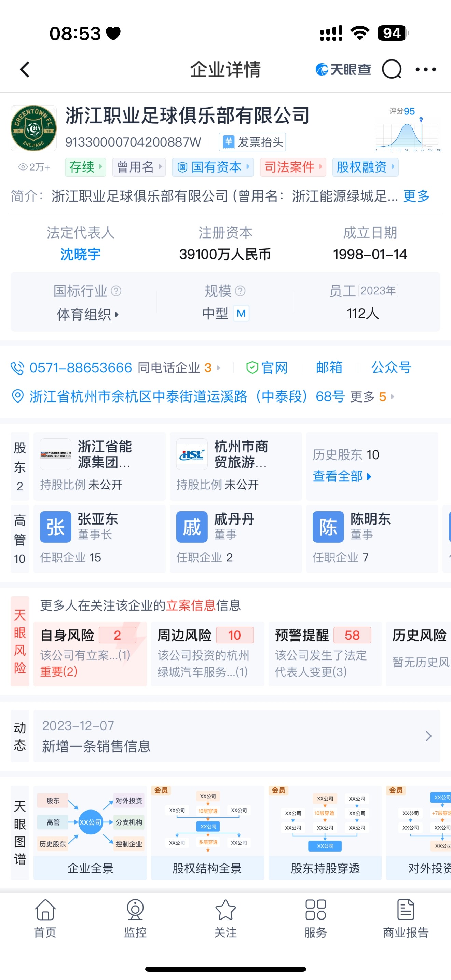Open the 商业报告 business report tab
The image size is (451, 980).
[x=405, y=918]
